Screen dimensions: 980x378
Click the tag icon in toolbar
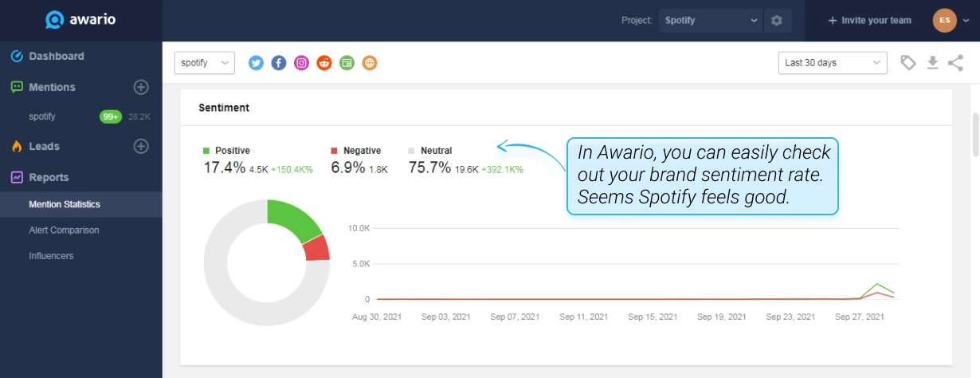[x=908, y=63]
